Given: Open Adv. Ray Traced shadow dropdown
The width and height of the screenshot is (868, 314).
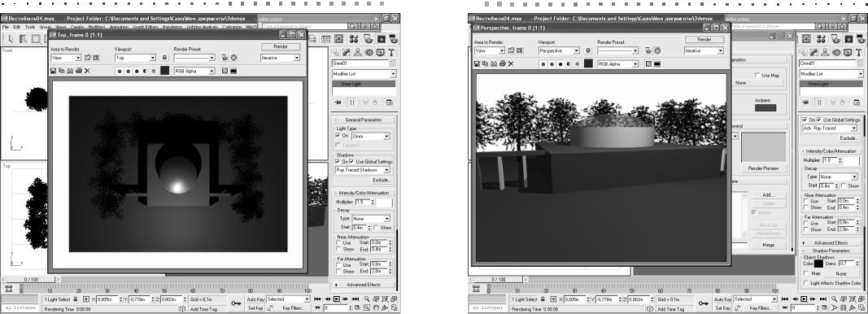Looking at the screenshot, I should coord(831,128).
